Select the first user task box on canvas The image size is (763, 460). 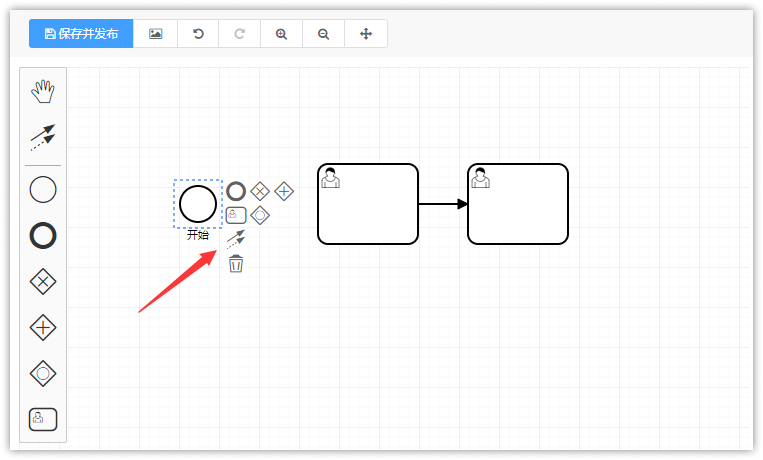[x=368, y=204]
